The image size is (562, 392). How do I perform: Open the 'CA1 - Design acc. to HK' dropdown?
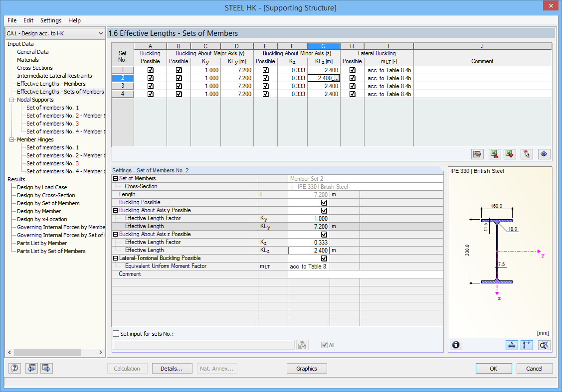(x=55, y=33)
